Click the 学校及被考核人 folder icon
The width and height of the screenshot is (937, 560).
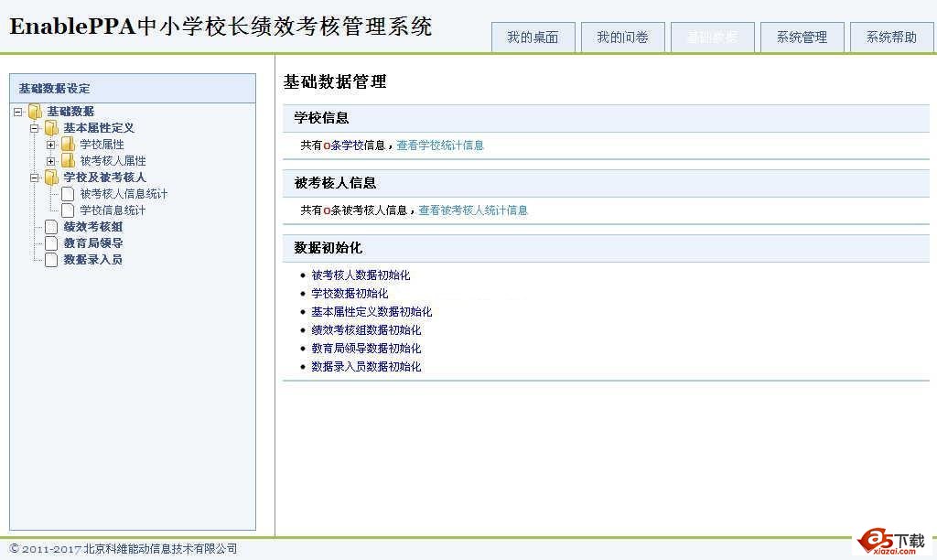[51, 177]
